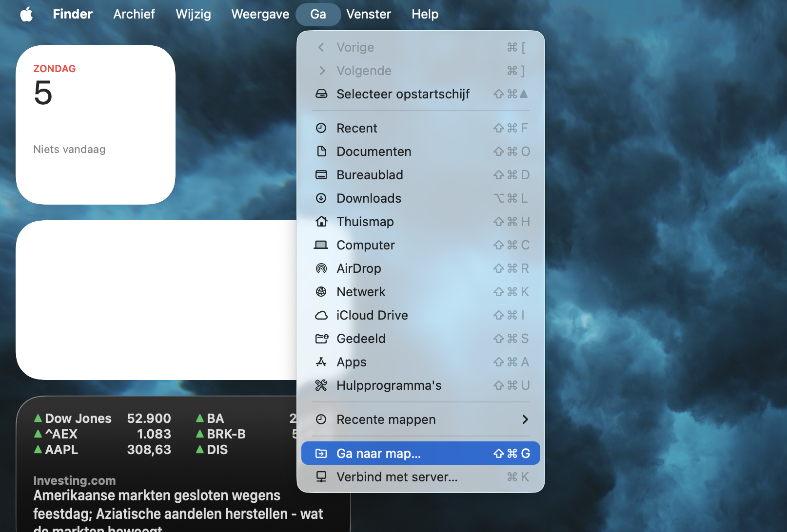
Task: Click the Bureaublad desktop icon
Action: click(321, 175)
